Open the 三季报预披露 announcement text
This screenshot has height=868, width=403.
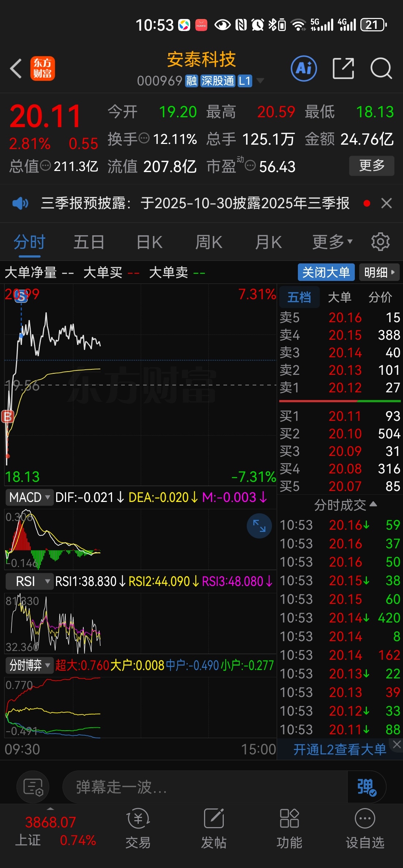coord(195,203)
